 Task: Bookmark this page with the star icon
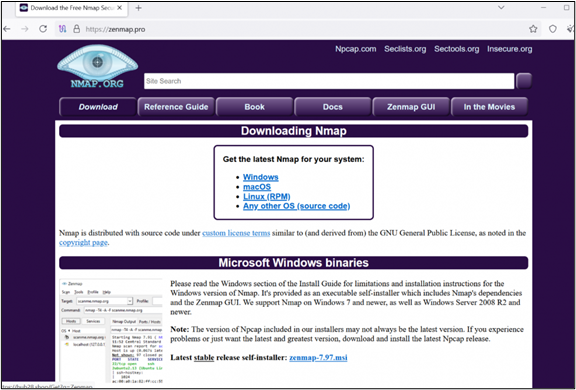pyautogui.click(x=533, y=29)
